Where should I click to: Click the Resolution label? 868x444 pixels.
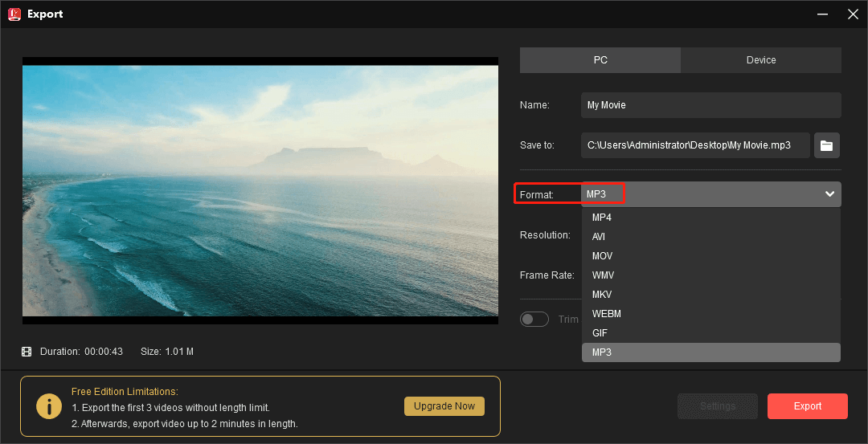coord(545,235)
